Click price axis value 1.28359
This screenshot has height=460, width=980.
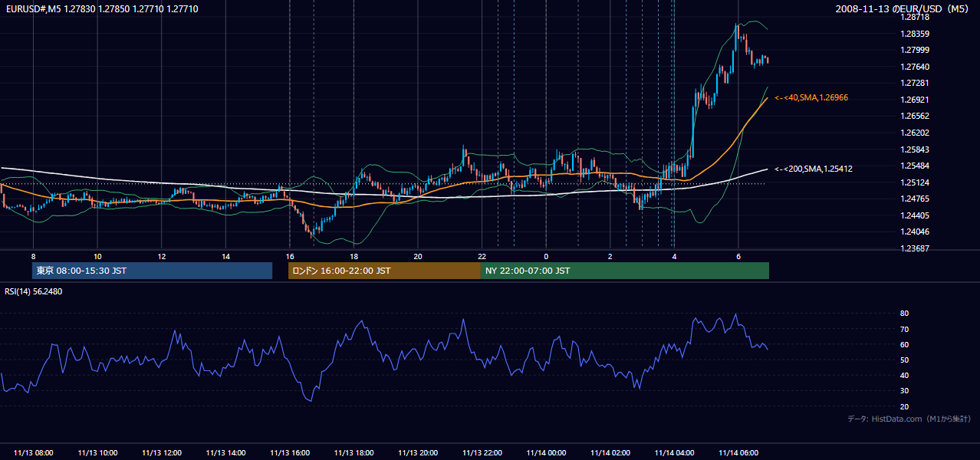tap(915, 34)
